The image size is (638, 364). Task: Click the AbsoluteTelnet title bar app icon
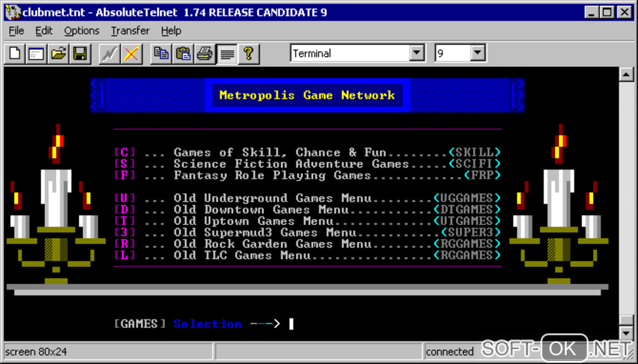[13, 13]
